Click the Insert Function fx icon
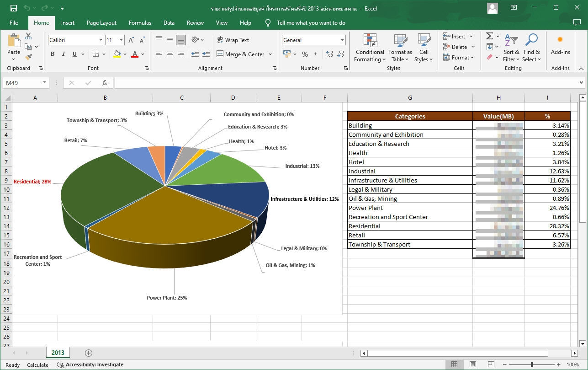This screenshot has width=588, height=370. pos(105,83)
